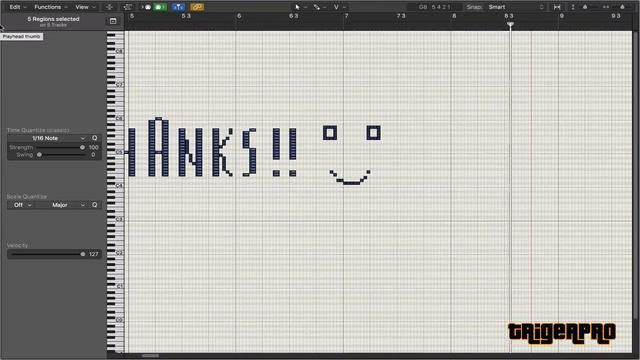Open the View menu
Screen dimensions: 640x360
tap(85, 7)
